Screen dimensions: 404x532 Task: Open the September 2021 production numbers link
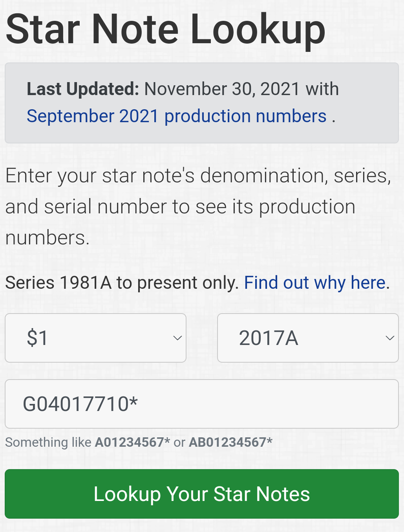point(177,116)
